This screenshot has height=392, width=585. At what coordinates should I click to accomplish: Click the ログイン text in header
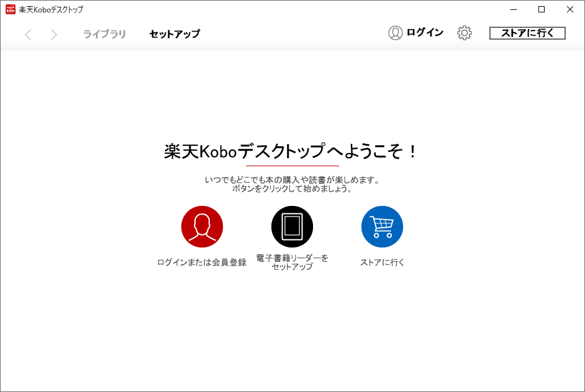[425, 33]
